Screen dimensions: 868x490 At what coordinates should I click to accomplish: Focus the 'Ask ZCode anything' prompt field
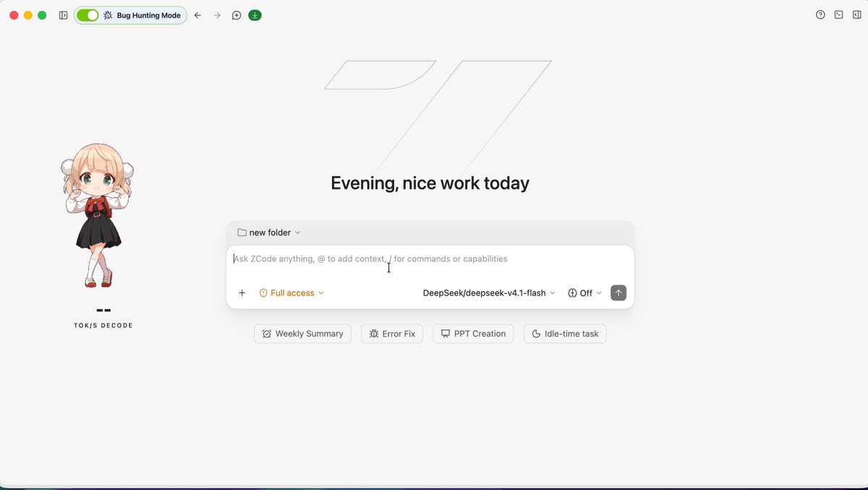pyautogui.click(x=430, y=259)
